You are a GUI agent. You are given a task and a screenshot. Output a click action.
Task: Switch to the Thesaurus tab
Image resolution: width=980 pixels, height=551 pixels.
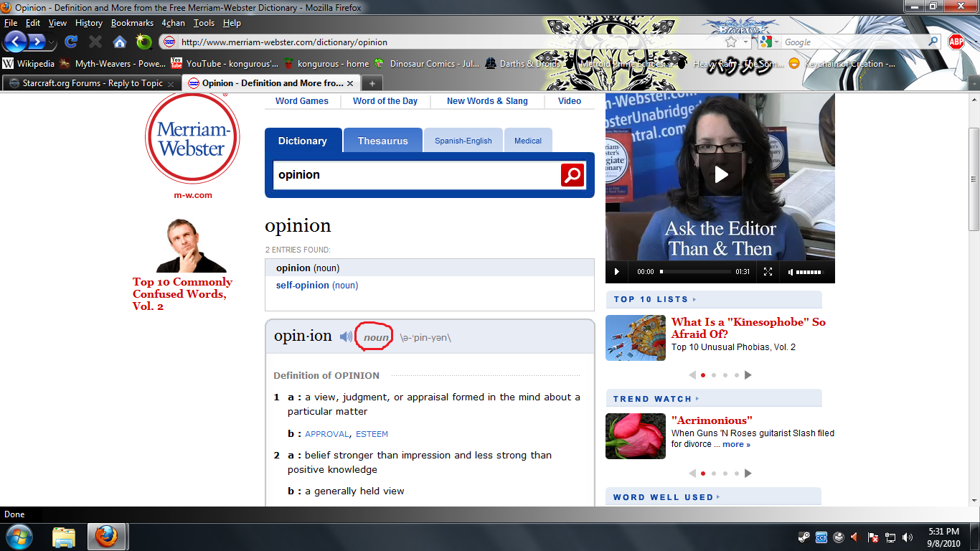point(383,141)
